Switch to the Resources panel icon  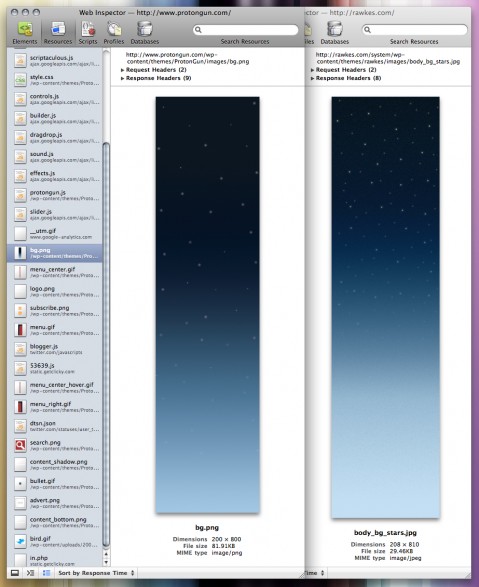pyautogui.click(x=58, y=33)
